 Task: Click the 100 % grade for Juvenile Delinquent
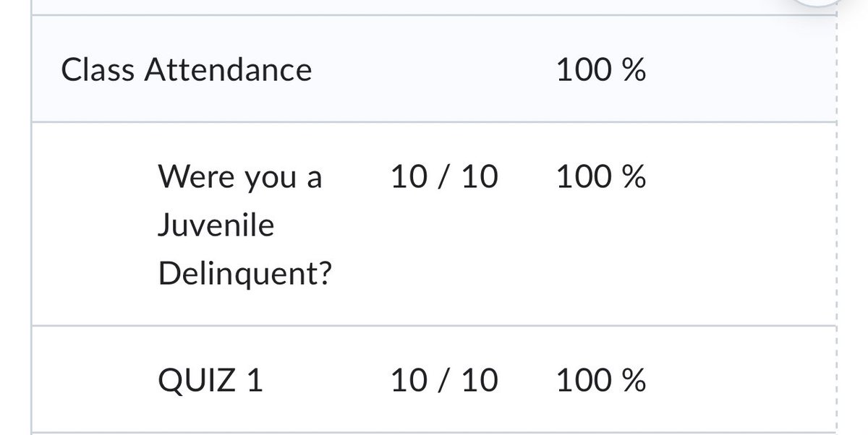pyautogui.click(x=600, y=176)
